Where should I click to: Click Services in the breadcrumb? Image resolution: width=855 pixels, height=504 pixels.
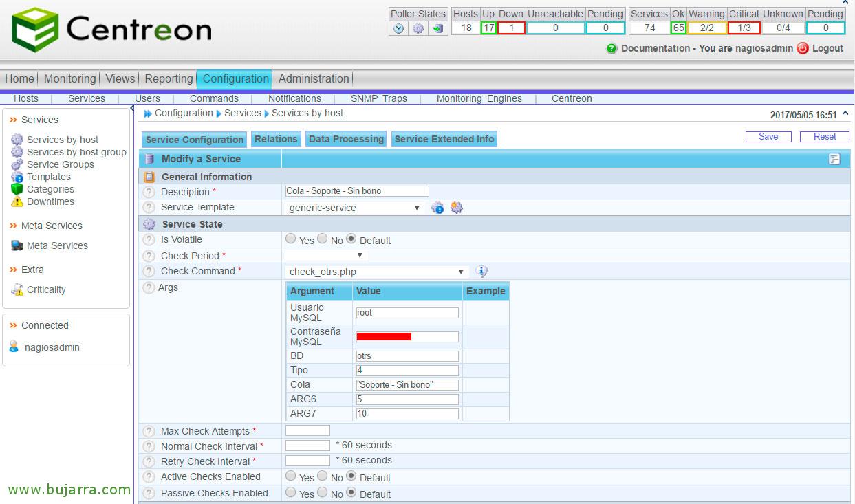pos(243,113)
